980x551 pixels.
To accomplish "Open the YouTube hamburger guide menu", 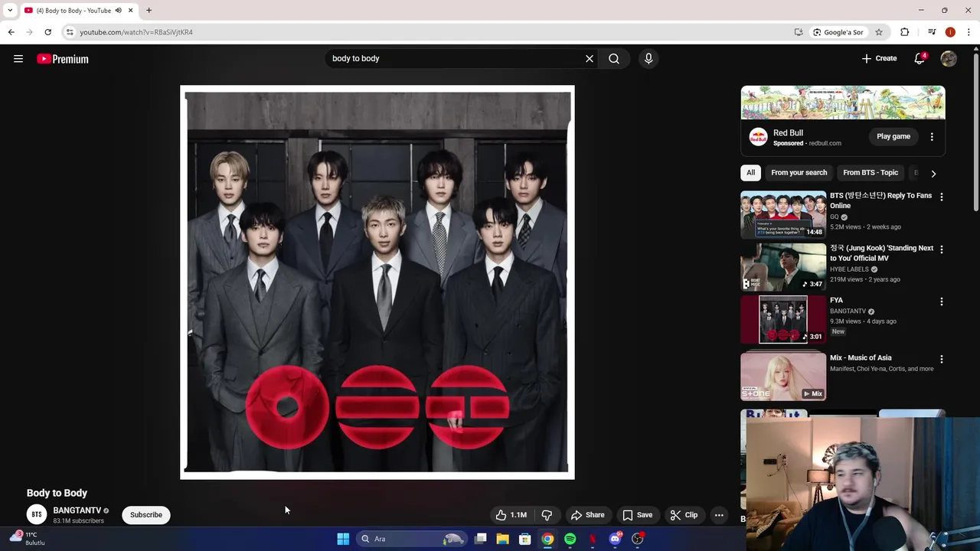I will pyautogui.click(x=18, y=59).
